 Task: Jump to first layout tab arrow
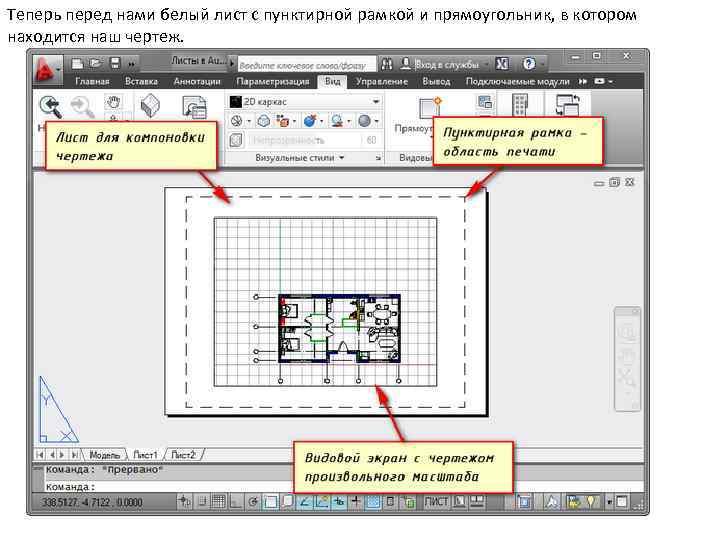pyautogui.click(x=40, y=455)
